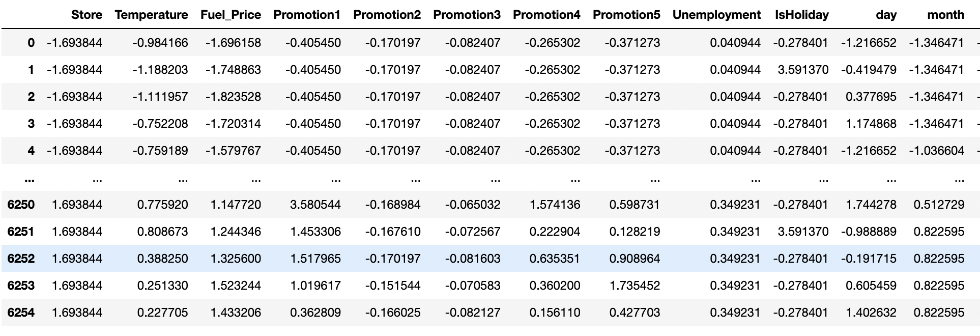Click the Promotion4 column header

coord(546,15)
